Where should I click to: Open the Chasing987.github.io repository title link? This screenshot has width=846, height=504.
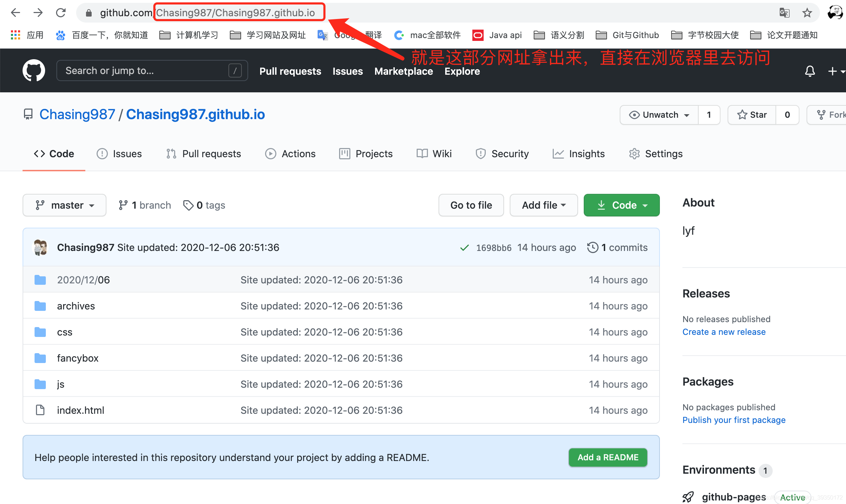pyautogui.click(x=195, y=115)
